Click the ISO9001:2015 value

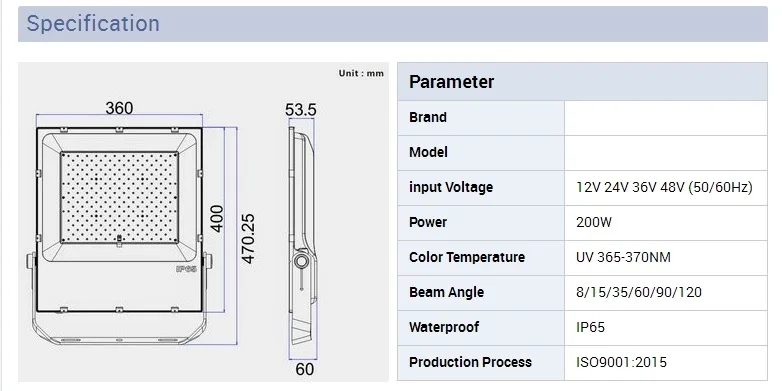pyautogui.click(x=621, y=362)
